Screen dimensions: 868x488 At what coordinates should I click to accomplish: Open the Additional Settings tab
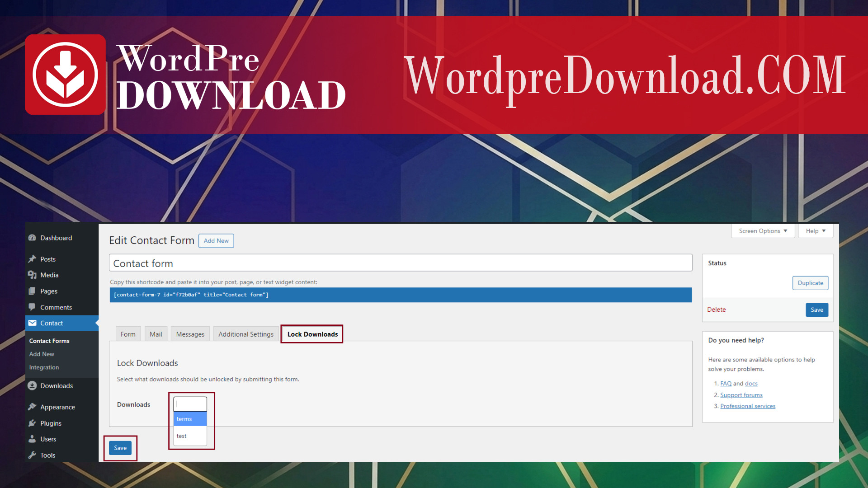[x=246, y=334]
